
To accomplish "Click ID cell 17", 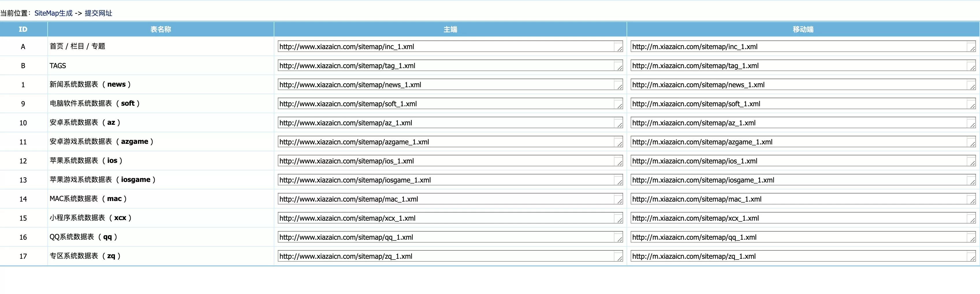I will (23, 256).
